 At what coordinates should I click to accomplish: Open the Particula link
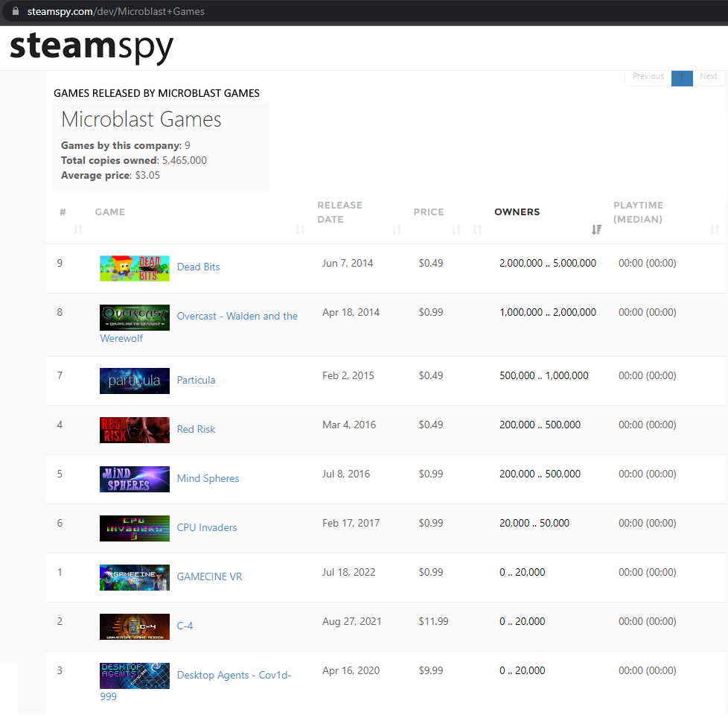pyautogui.click(x=196, y=381)
